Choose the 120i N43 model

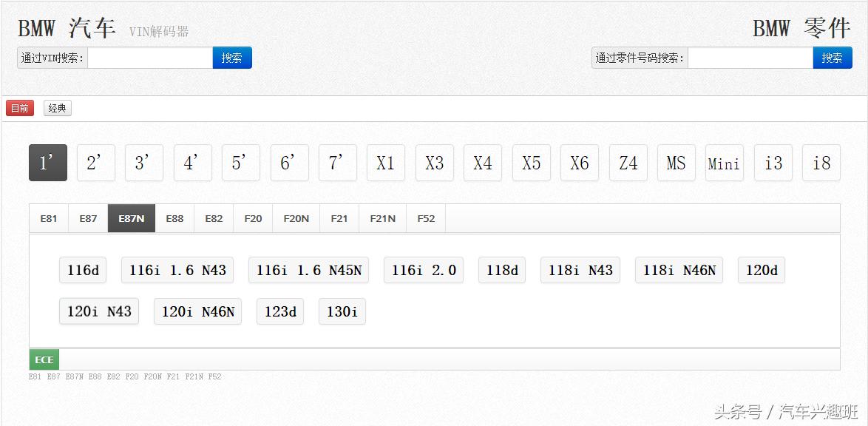click(99, 311)
